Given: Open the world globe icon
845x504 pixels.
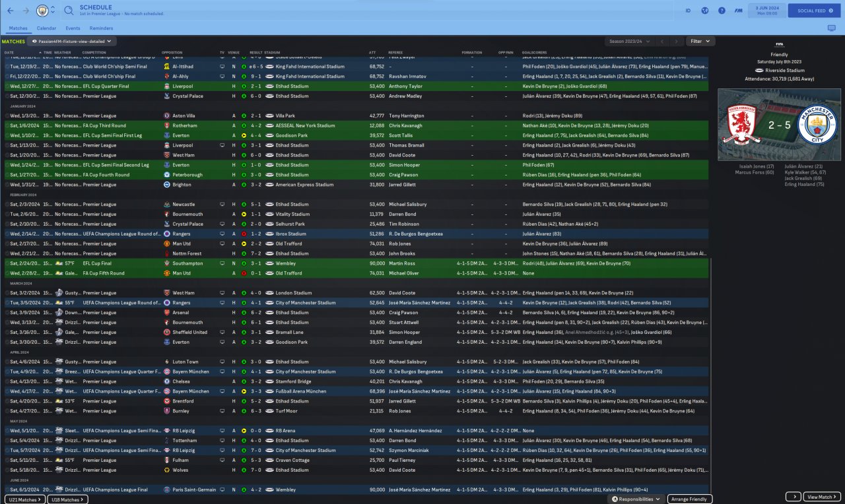Looking at the screenshot, I should point(704,11).
